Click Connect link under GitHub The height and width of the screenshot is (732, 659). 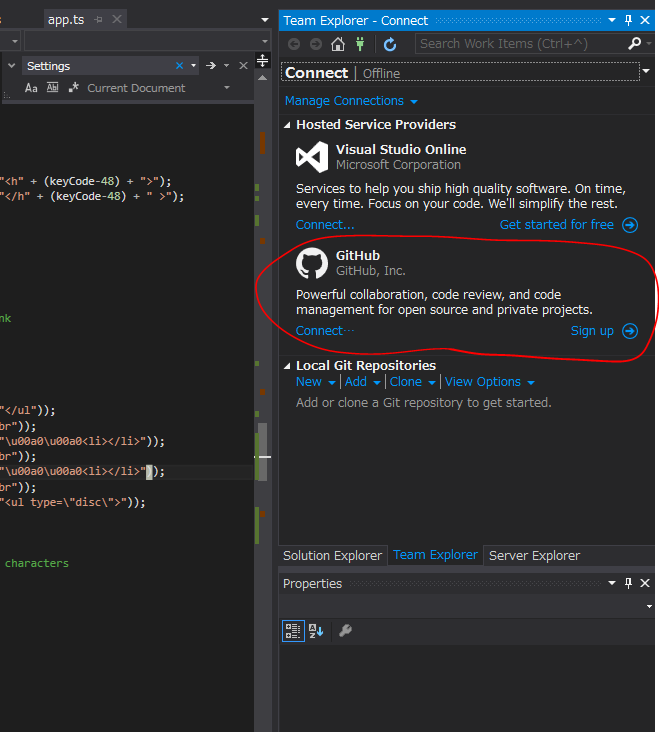point(325,331)
